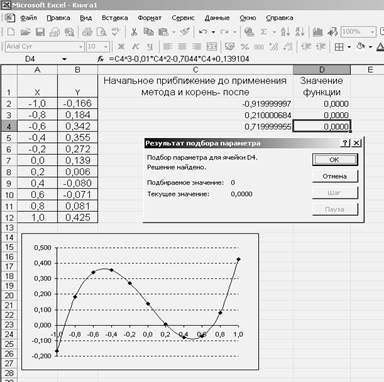
Task: Expand the Borders options arrow
Action: coord(349,47)
